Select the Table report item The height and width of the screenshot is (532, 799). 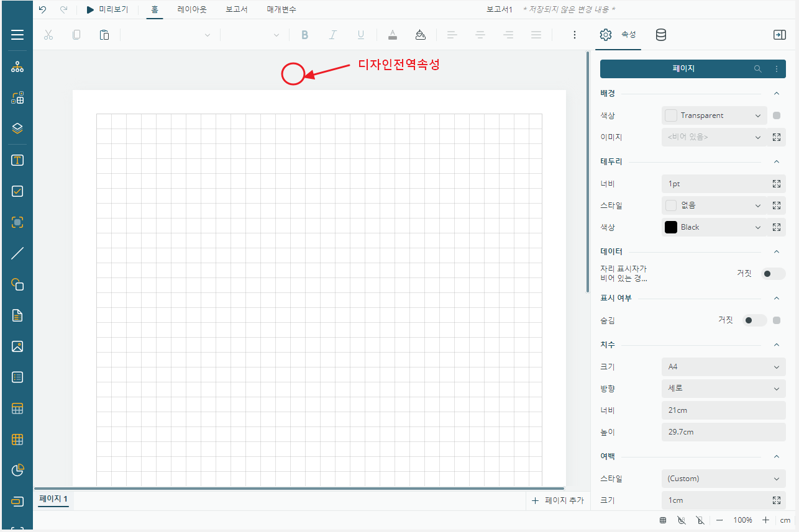[17, 408]
